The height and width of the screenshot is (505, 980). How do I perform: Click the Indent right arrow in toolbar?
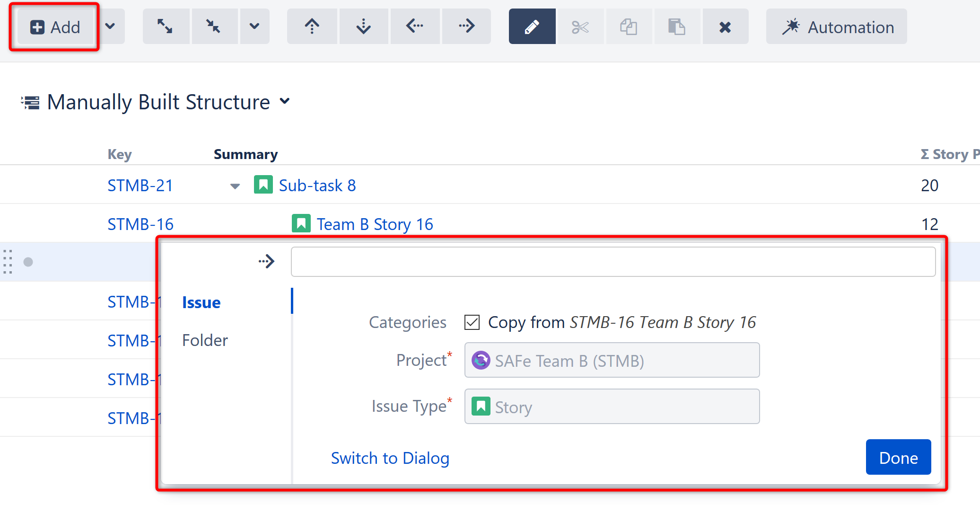pos(466,27)
